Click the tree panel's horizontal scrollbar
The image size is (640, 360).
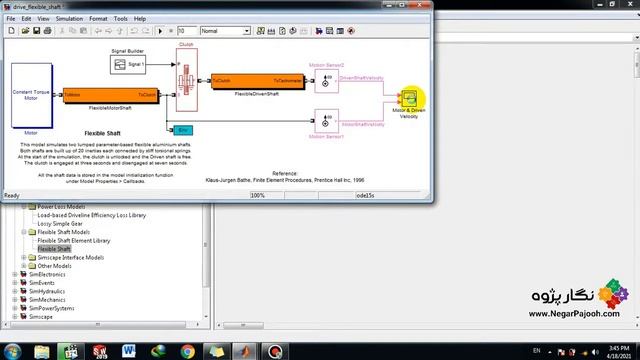pos(98,325)
